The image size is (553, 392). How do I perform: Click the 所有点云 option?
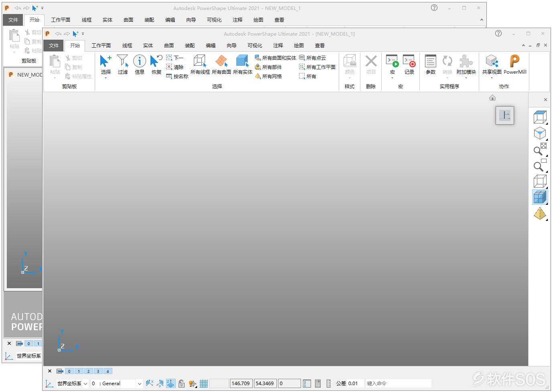pyautogui.click(x=312, y=58)
